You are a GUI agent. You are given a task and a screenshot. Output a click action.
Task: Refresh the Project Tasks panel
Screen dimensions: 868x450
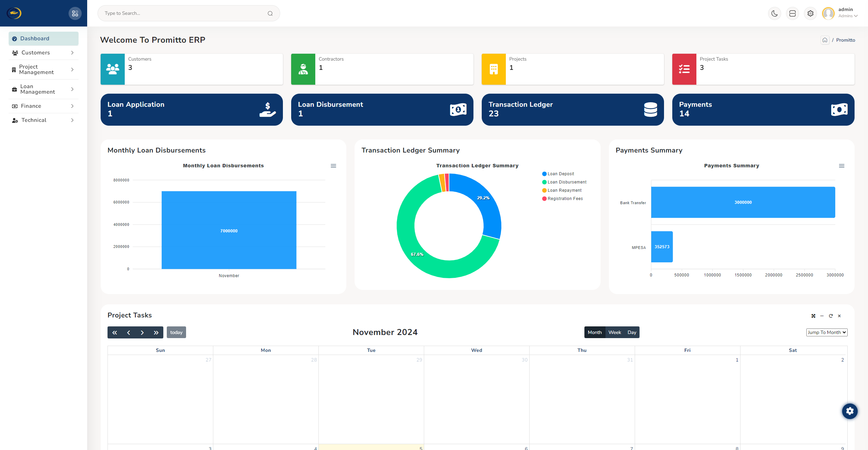[831, 316]
